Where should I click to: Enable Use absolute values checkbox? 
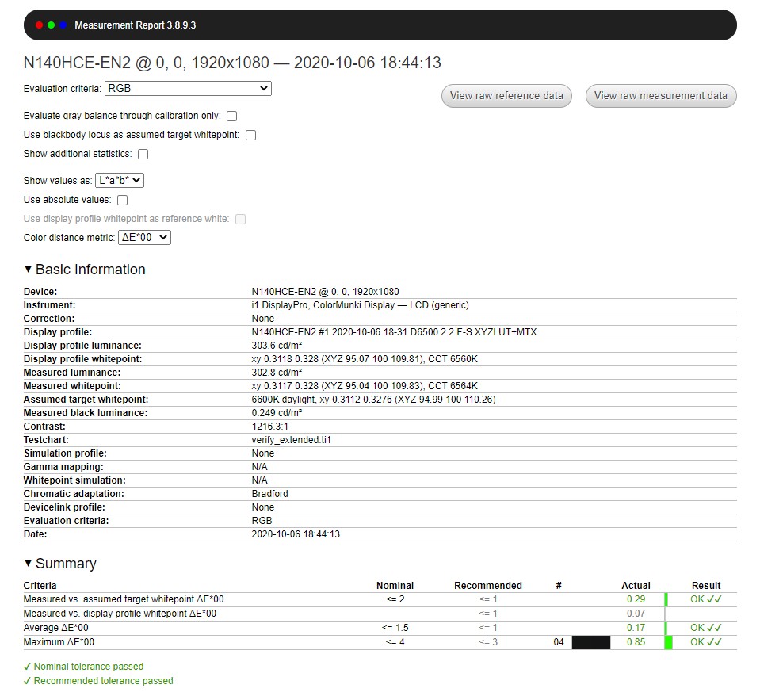point(122,201)
